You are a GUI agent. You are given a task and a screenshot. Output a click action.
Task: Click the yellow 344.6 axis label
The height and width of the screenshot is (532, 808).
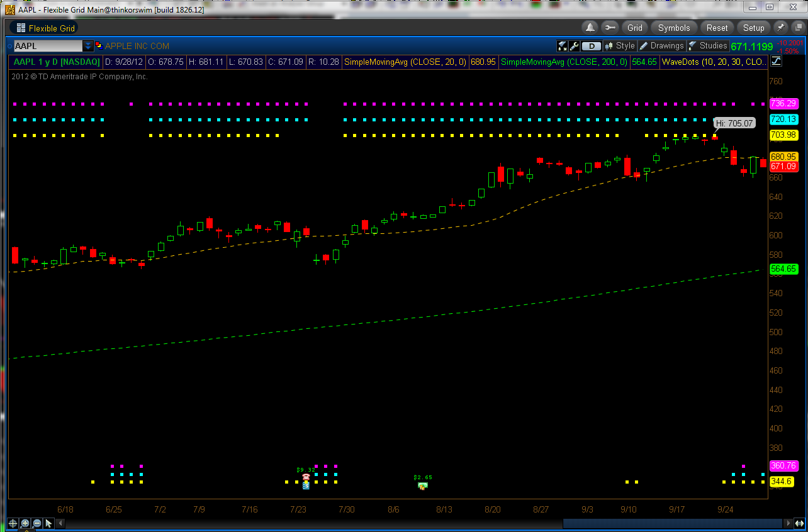(x=781, y=482)
